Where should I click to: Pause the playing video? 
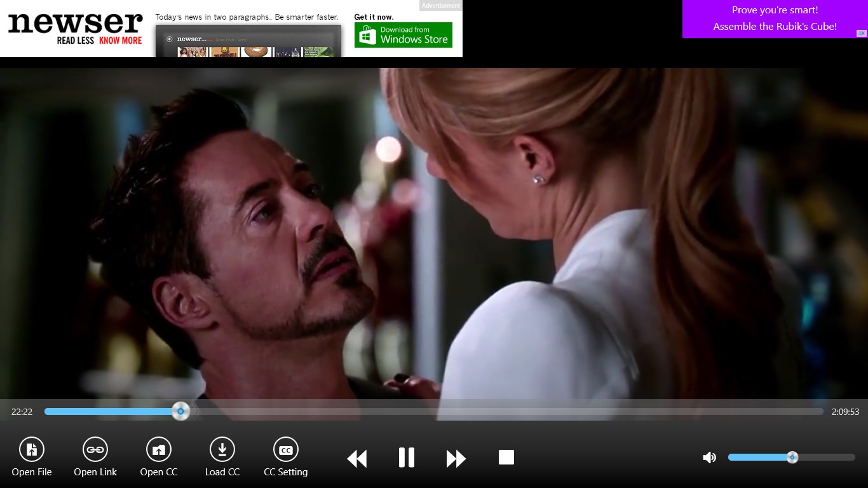[x=407, y=457]
